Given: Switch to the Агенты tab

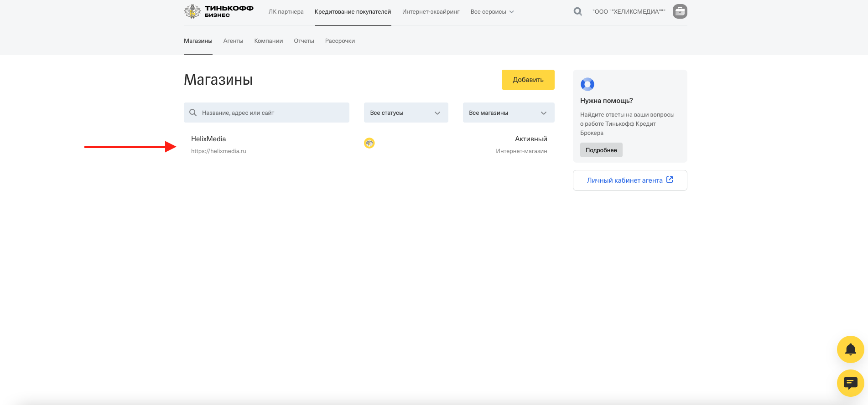Looking at the screenshot, I should tap(234, 41).
